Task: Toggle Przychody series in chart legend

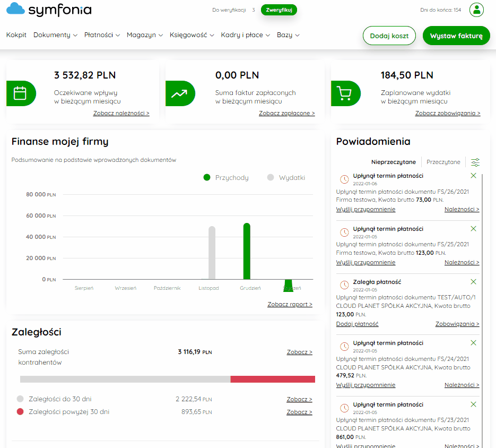Action: [x=226, y=178]
